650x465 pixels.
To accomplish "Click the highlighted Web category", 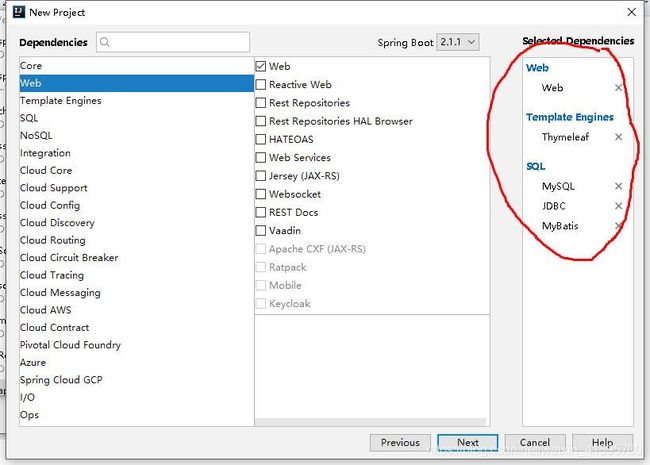I will tap(136, 83).
